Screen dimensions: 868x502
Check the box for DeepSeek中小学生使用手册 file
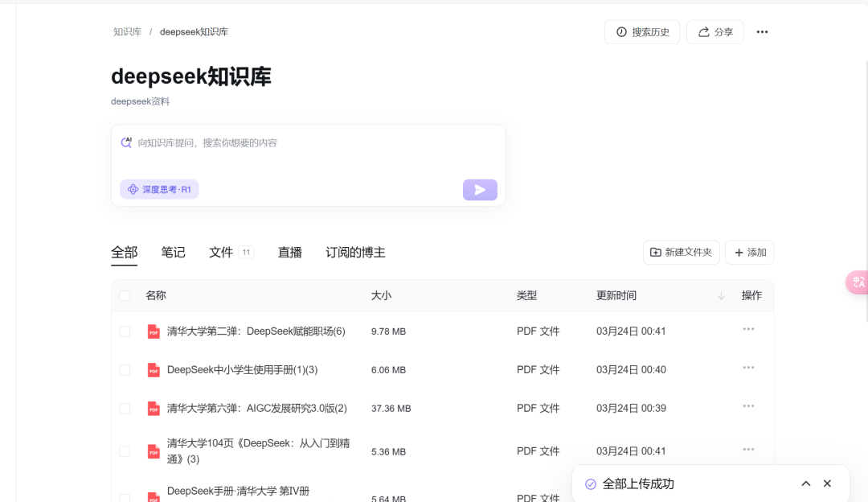(125, 369)
